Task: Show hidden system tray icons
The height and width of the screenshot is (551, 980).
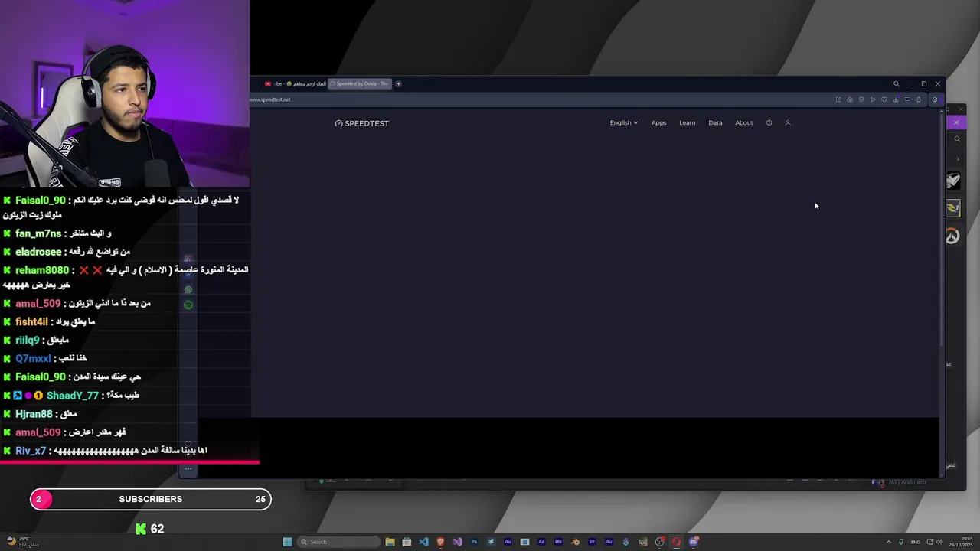Action: pos(889,542)
